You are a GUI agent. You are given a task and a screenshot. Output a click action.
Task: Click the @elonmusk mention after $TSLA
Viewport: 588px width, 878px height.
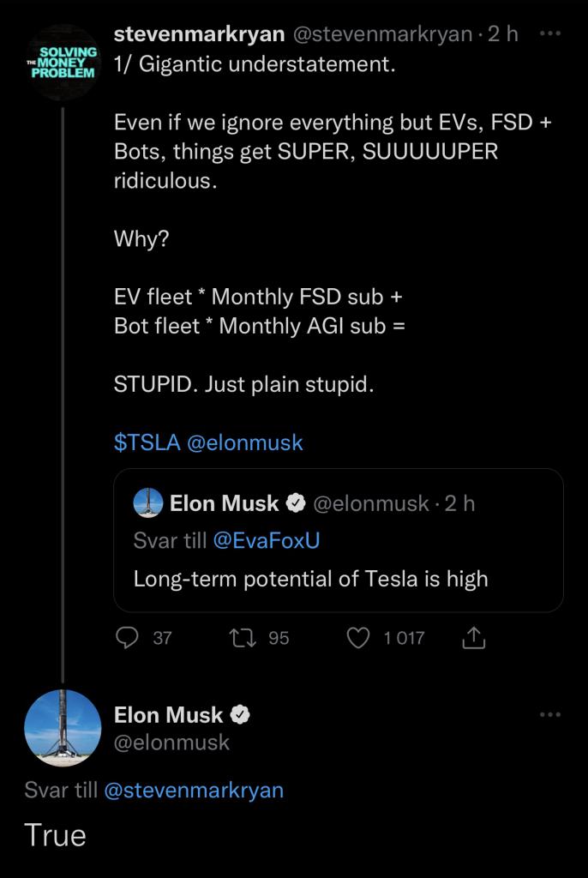point(244,442)
